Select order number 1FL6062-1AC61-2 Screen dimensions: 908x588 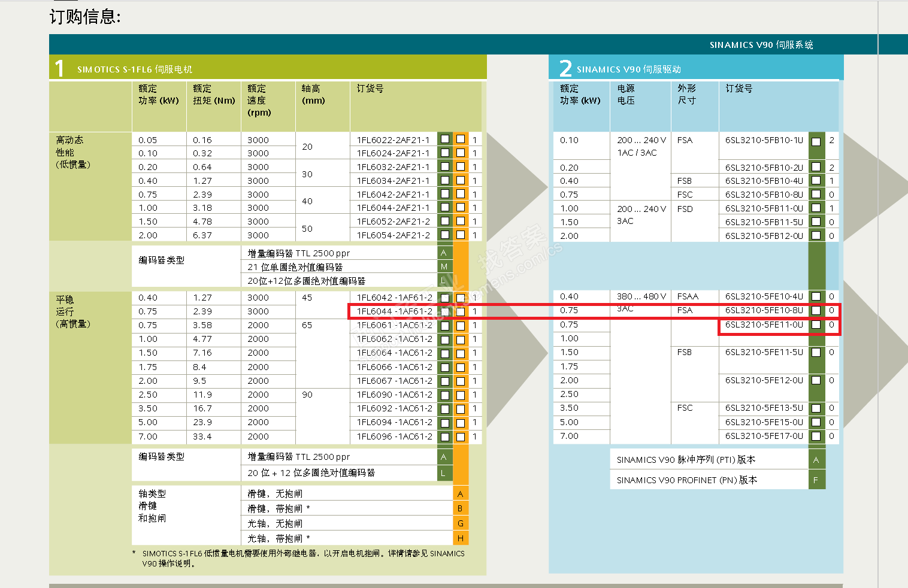tap(395, 339)
